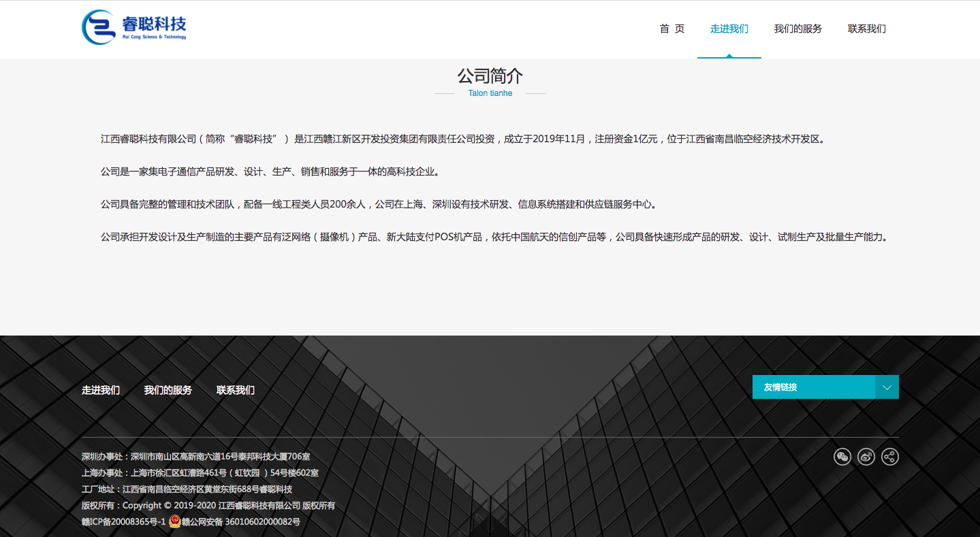Click the 版权所有 Copyright line
Viewport: 980px width, 537px height.
208,506
